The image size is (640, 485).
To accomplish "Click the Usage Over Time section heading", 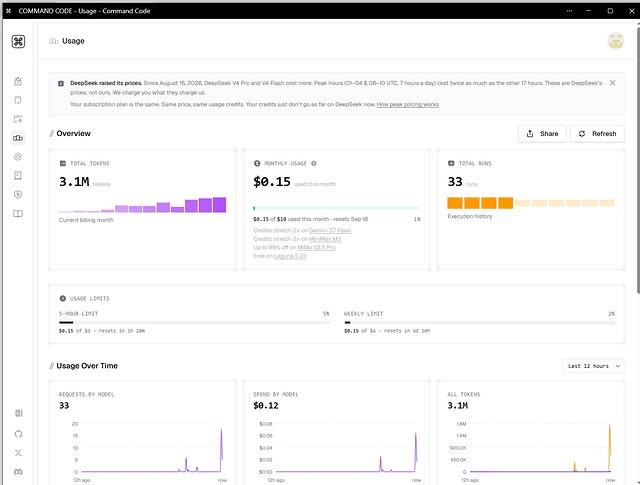I will (x=87, y=366).
